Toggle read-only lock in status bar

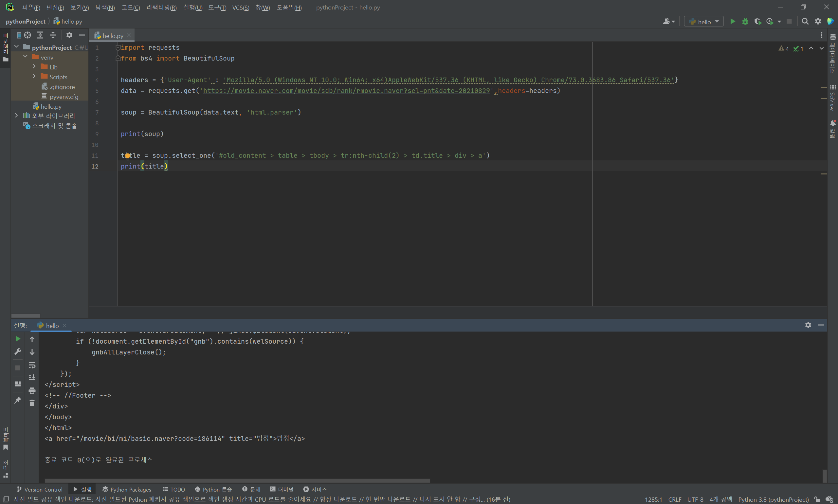(x=817, y=499)
